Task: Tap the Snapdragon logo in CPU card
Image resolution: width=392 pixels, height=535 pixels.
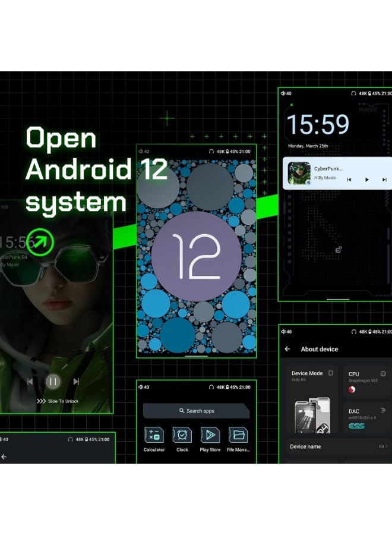Action: pos(352,389)
